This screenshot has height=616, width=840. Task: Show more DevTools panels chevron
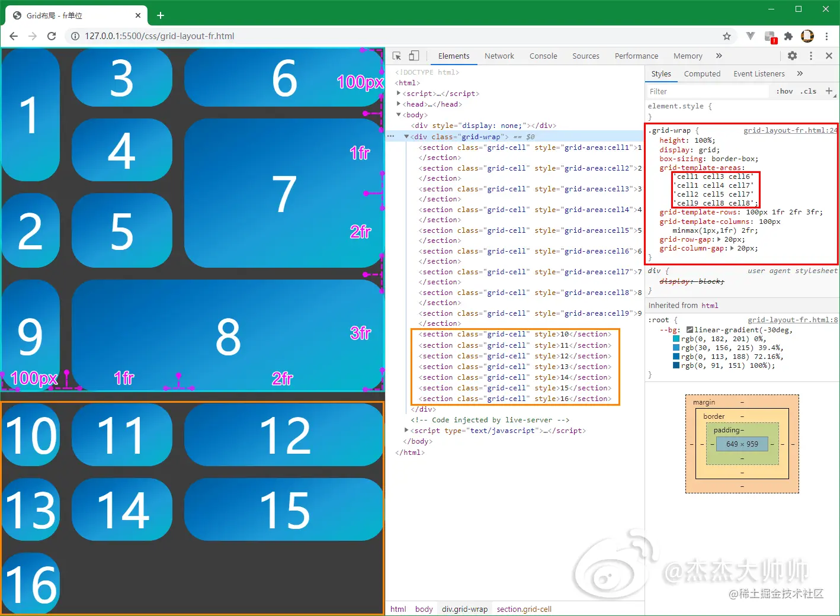pos(719,56)
